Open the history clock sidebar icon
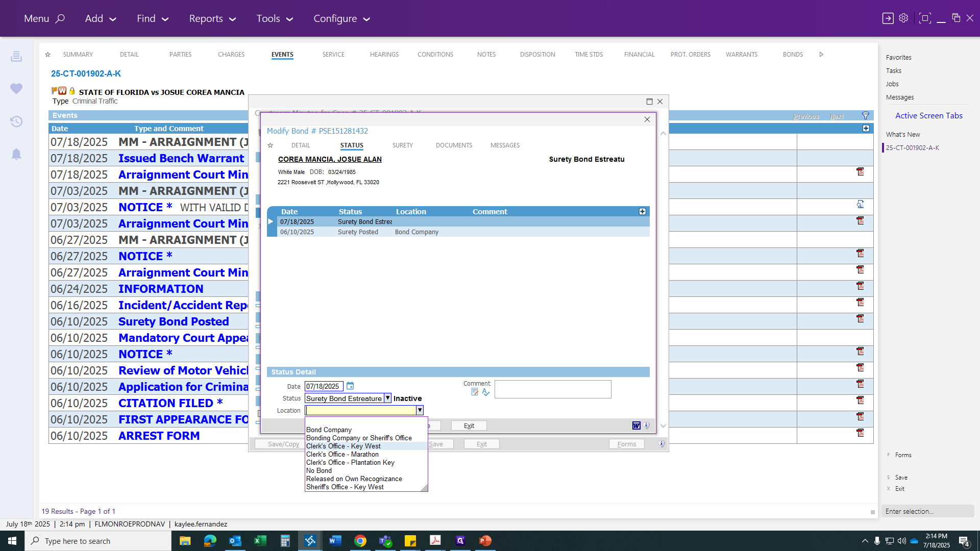Viewport: 980px width, 551px height. [x=16, y=121]
